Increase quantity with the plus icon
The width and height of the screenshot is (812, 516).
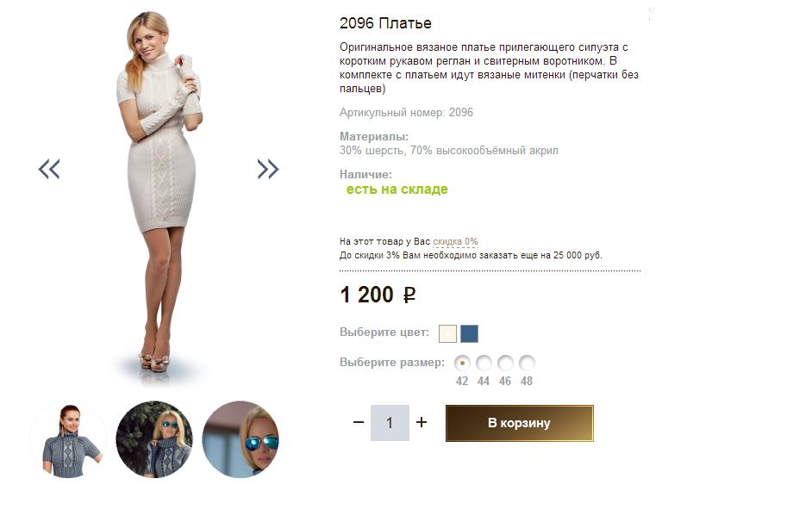[x=422, y=422]
